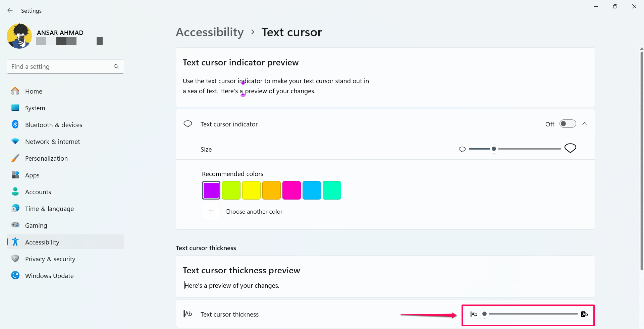Screen dimensions: 644x329
Task: Open Windows Update page
Action: [65, 276]
